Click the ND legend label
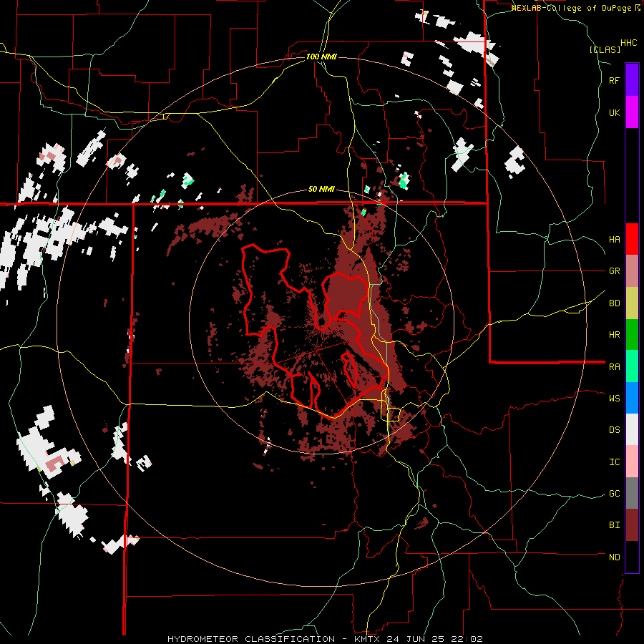Viewport: 644px width, 644px height. [x=614, y=557]
